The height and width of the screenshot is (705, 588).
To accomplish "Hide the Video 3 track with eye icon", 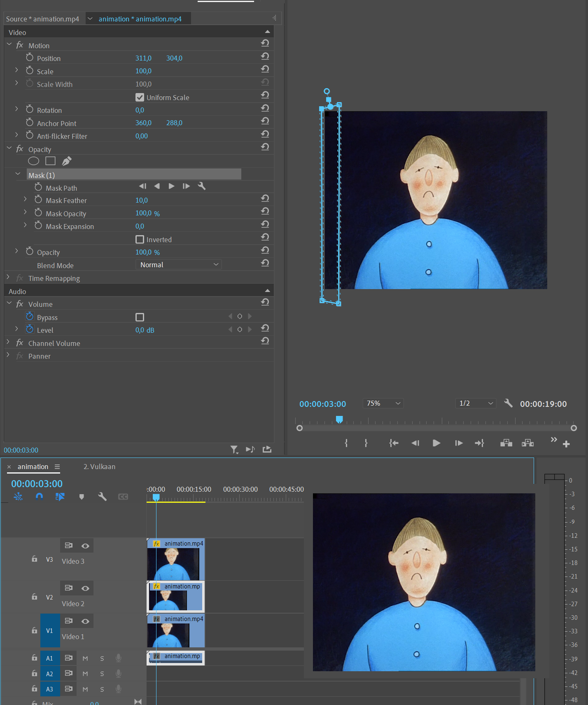I will [85, 546].
